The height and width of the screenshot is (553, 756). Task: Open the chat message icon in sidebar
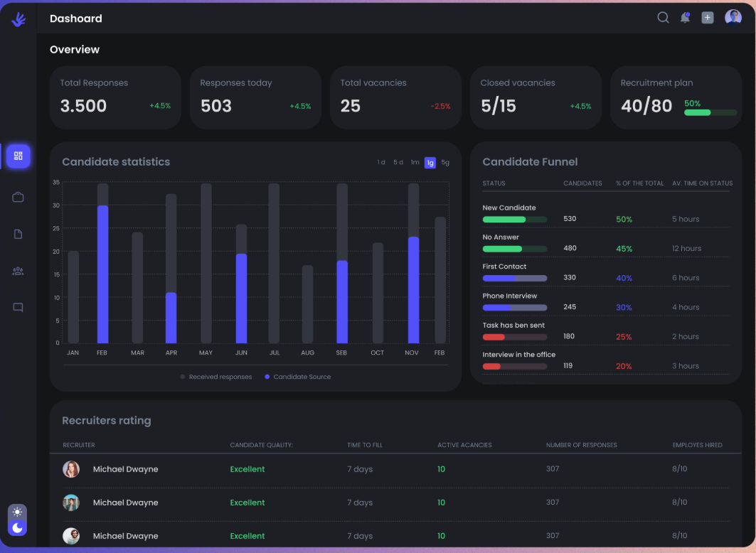pos(18,307)
